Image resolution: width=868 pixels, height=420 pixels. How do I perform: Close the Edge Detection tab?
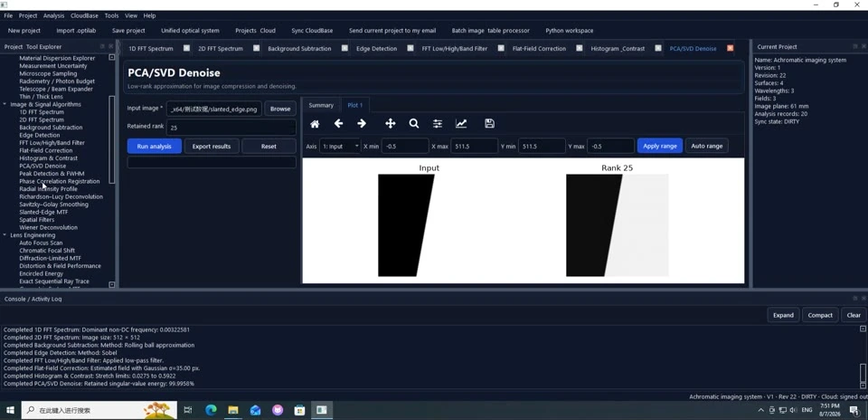[410, 48]
